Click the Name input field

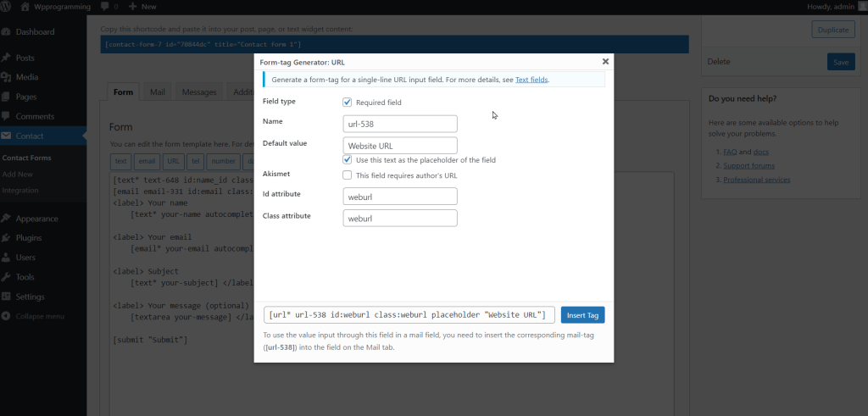[x=400, y=124]
